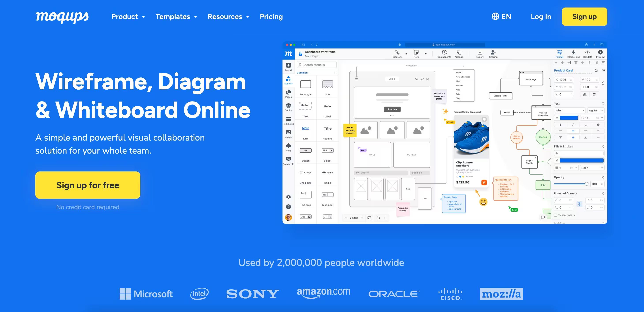
Task: Click the blue stroke color swatch
Action: (x=581, y=160)
